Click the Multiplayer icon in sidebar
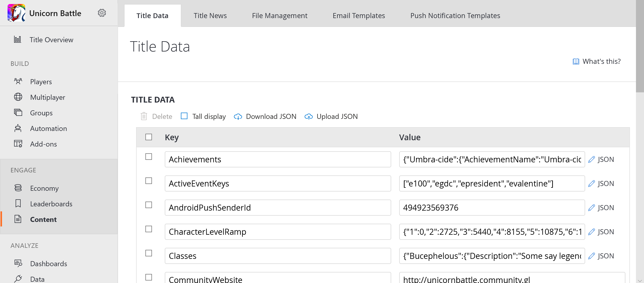Screen dimensions: 644x283 pyautogui.click(x=18, y=97)
